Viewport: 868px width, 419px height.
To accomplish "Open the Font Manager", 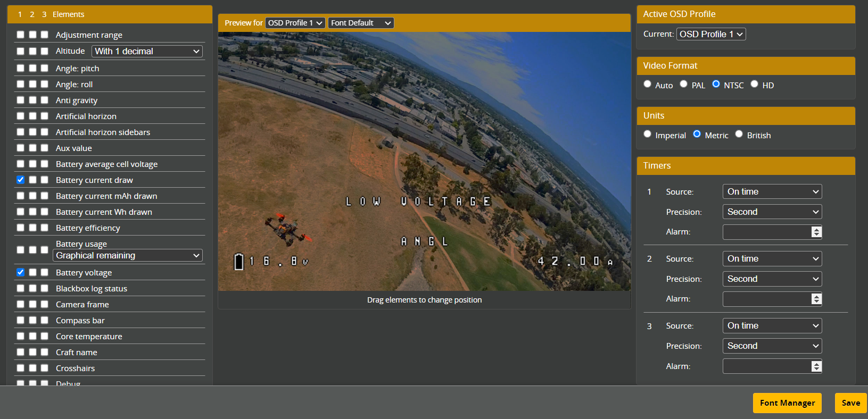I will point(787,403).
